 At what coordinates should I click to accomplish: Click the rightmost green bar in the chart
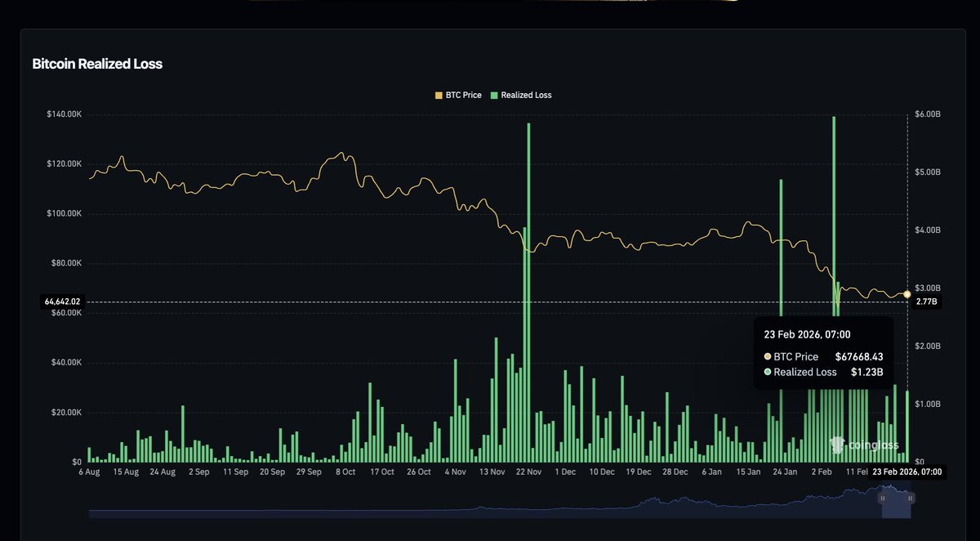906,427
